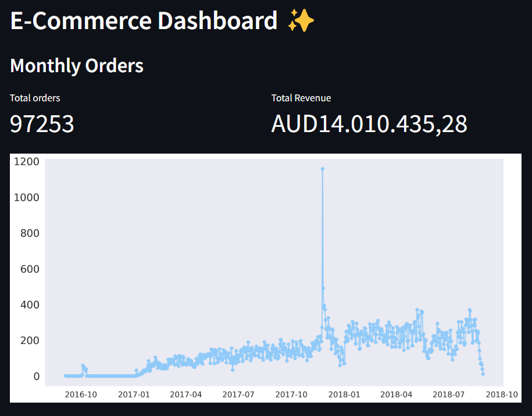Click the 2016-10 label on the x-axis

pyautogui.click(x=81, y=394)
